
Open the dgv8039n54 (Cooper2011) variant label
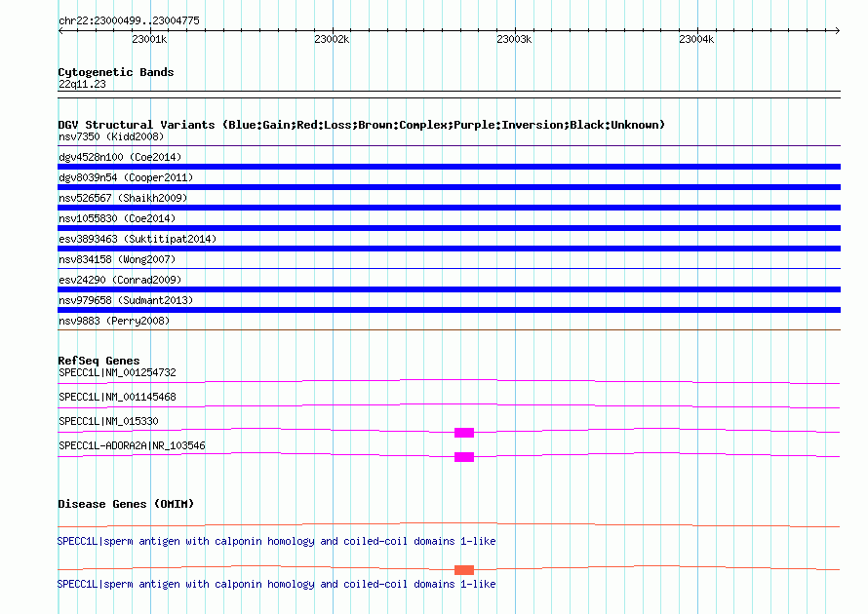126,177
